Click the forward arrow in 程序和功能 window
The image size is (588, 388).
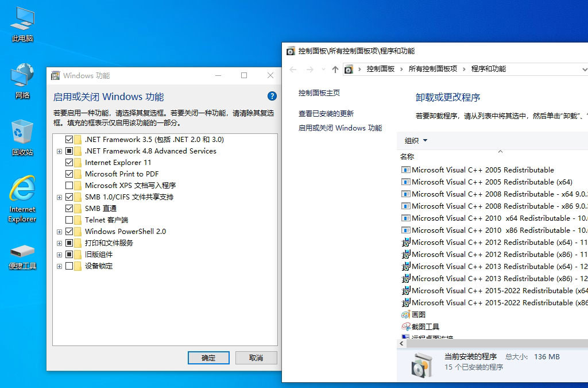click(x=310, y=70)
